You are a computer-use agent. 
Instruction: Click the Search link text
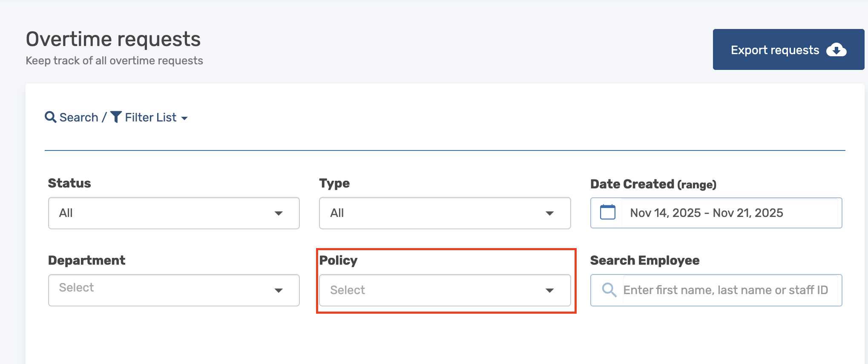[79, 117]
